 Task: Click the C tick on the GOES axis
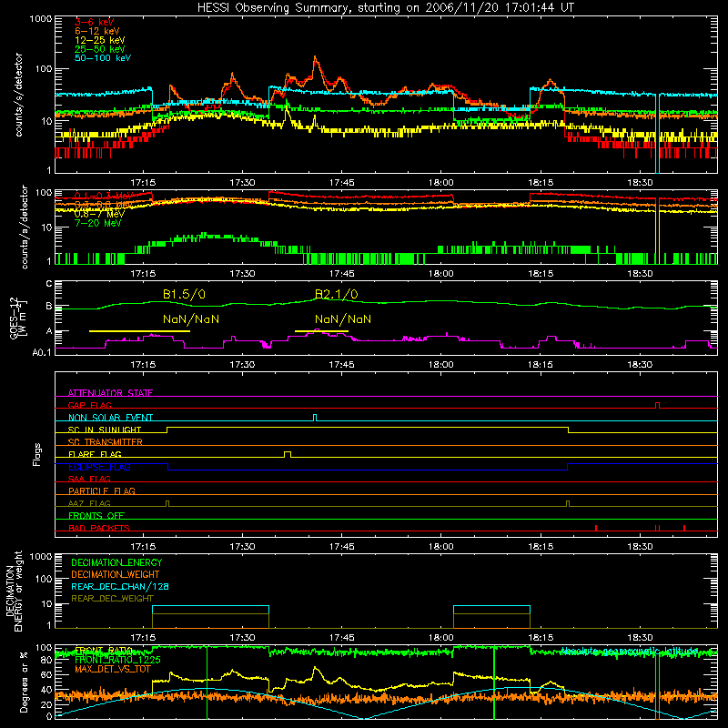[x=49, y=283]
